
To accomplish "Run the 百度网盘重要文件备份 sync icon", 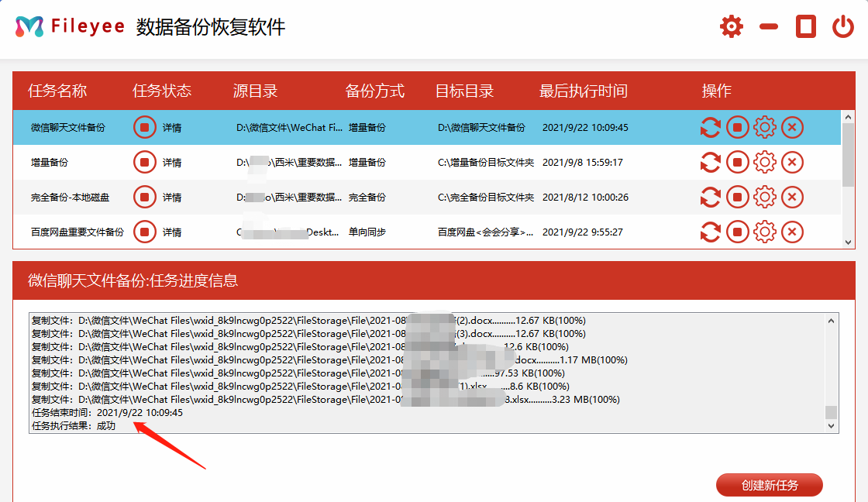I will pyautogui.click(x=711, y=232).
